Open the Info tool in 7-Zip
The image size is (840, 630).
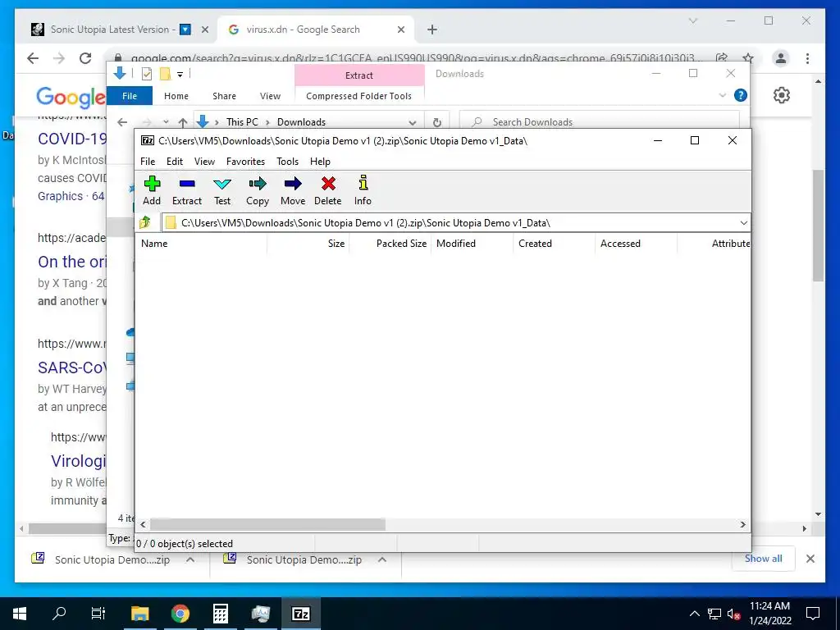pyautogui.click(x=363, y=190)
